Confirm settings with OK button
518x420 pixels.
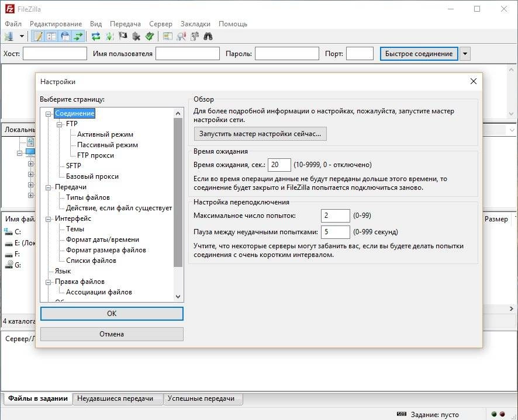112,314
